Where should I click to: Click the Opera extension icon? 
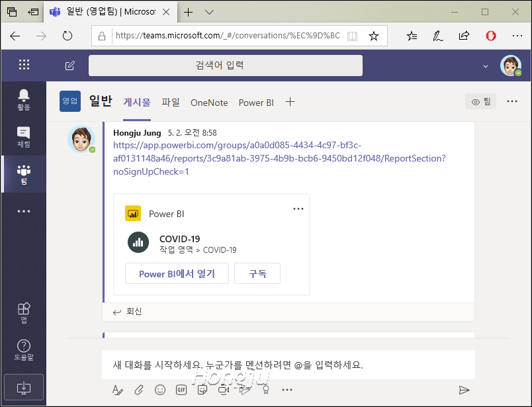[x=490, y=36]
